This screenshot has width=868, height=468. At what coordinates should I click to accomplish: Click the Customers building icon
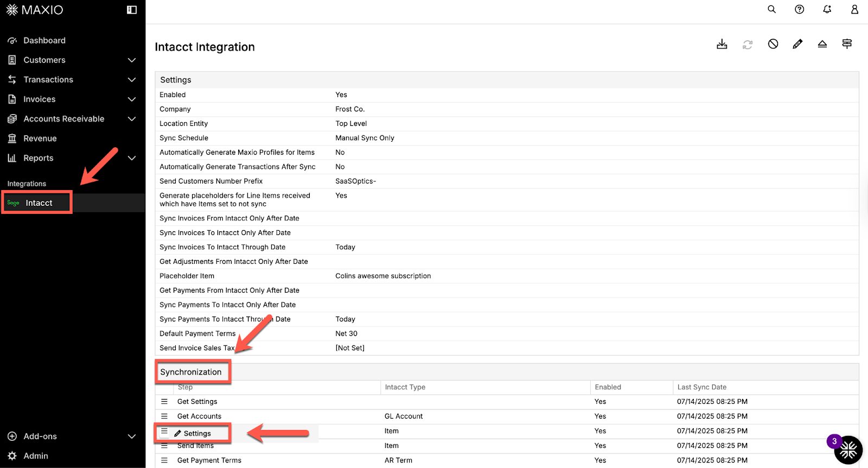point(12,60)
